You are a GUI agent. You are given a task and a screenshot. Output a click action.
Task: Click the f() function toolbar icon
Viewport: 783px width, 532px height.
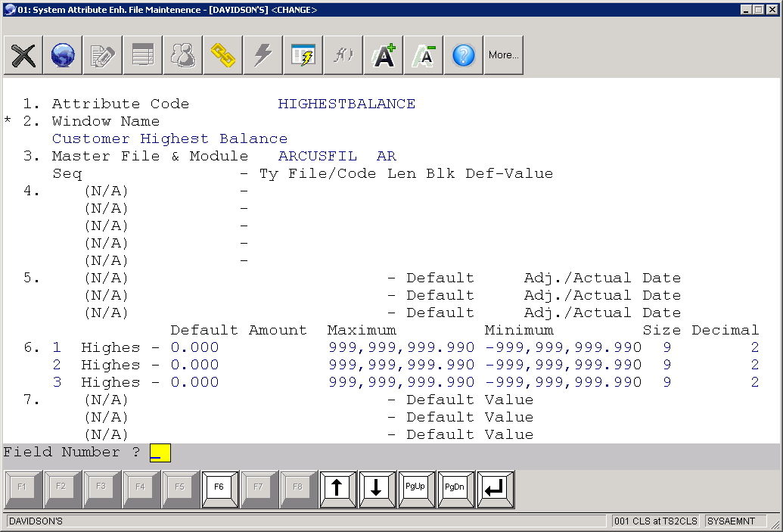click(343, 55)
